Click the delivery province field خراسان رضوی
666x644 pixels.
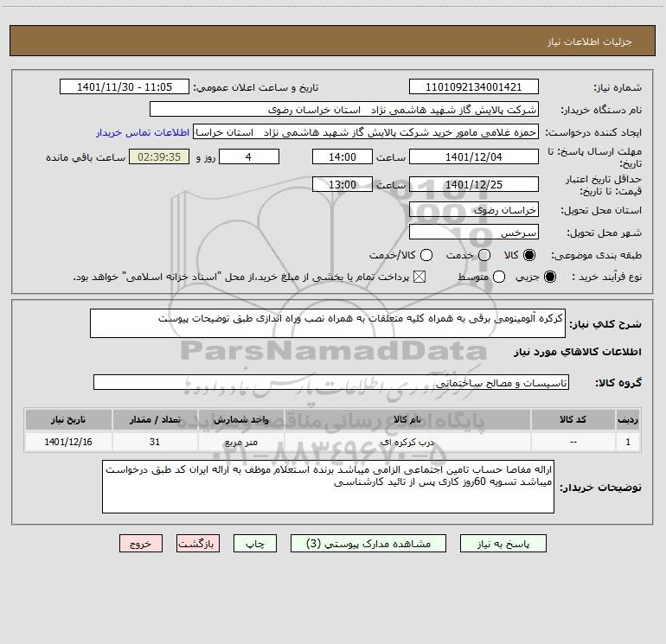click(x=474, y=210)
